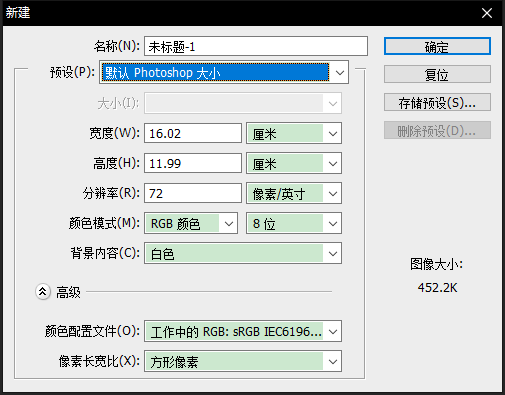505x395 pixels.
Task: Open the bit depth dropdown 8 位
Action: 294,223
